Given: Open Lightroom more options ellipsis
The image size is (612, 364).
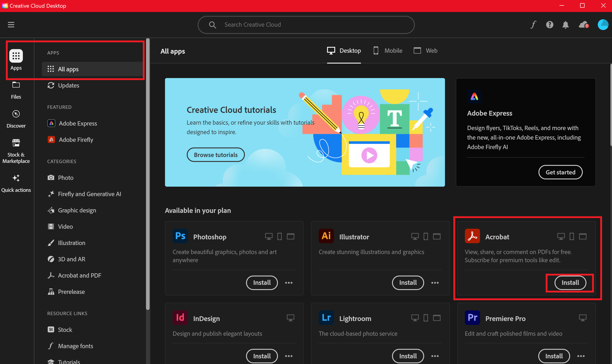Looking at the screenshot, I should (x=435, y=356).
